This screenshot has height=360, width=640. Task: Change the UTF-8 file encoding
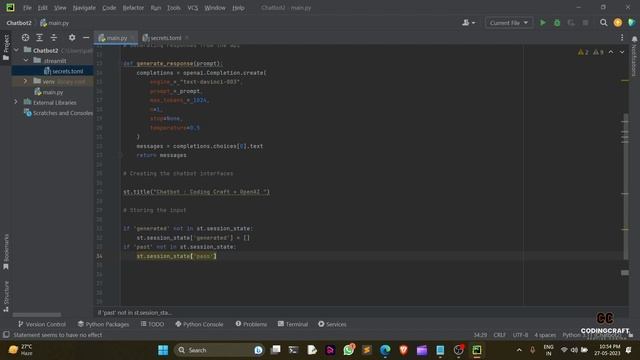(520, 335)
